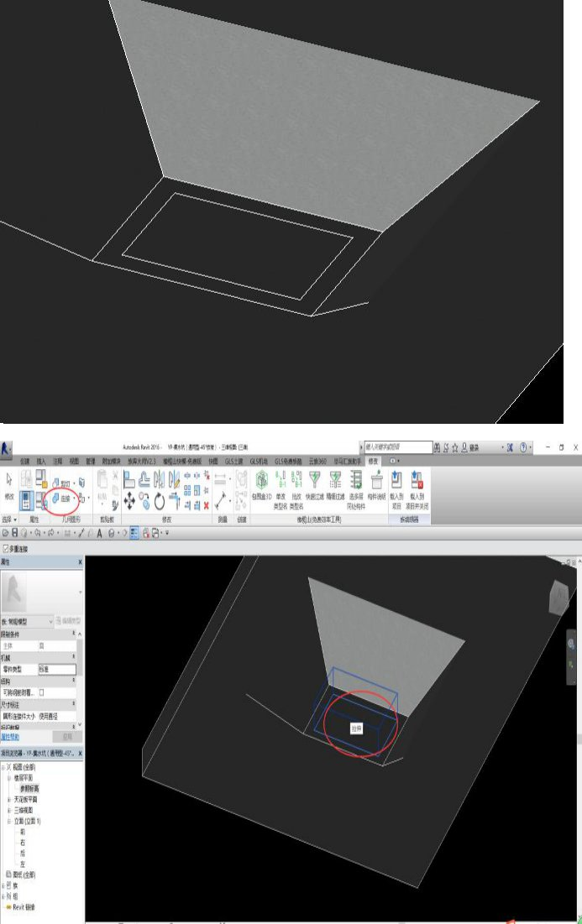The image size is (582, 924).
Task: Select the 参照标高 view in project browser
Action: [x=31, y=788]
